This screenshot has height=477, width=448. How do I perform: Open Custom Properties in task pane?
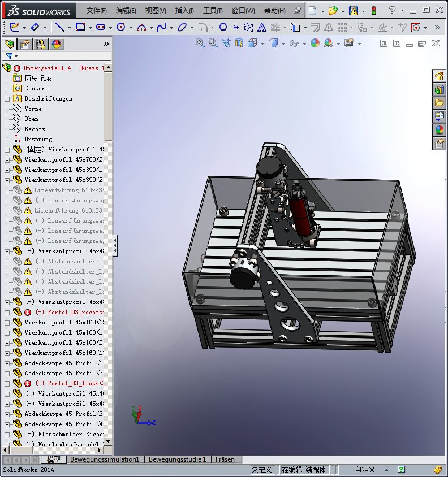[439, 144]
